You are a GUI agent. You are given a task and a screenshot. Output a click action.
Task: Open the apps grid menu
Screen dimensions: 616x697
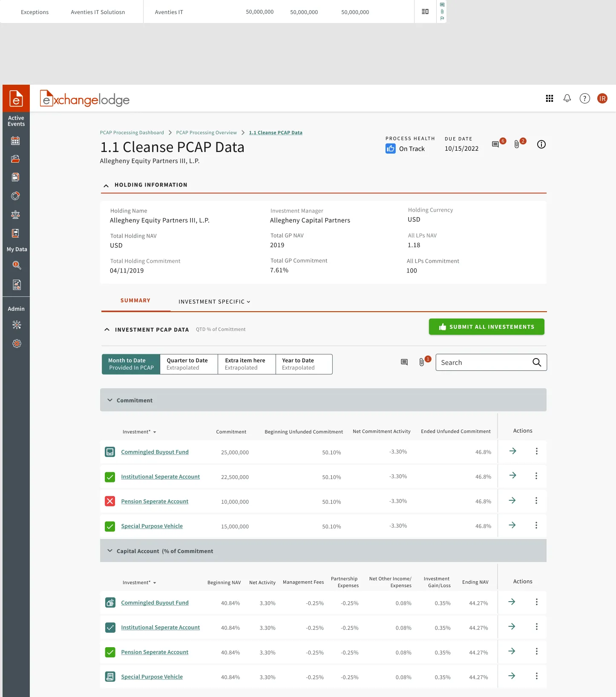(x=550, y=98)
